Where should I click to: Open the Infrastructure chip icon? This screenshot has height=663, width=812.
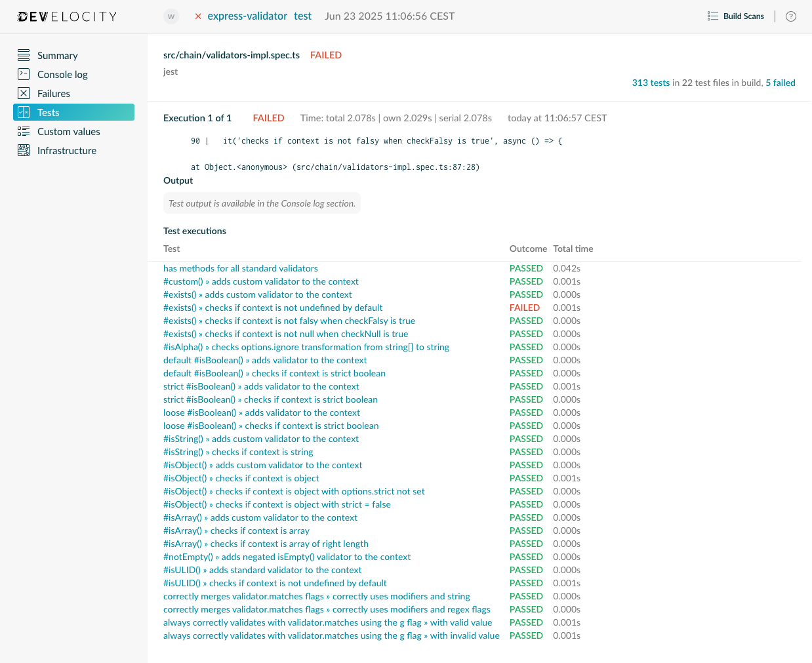point(24,150)
